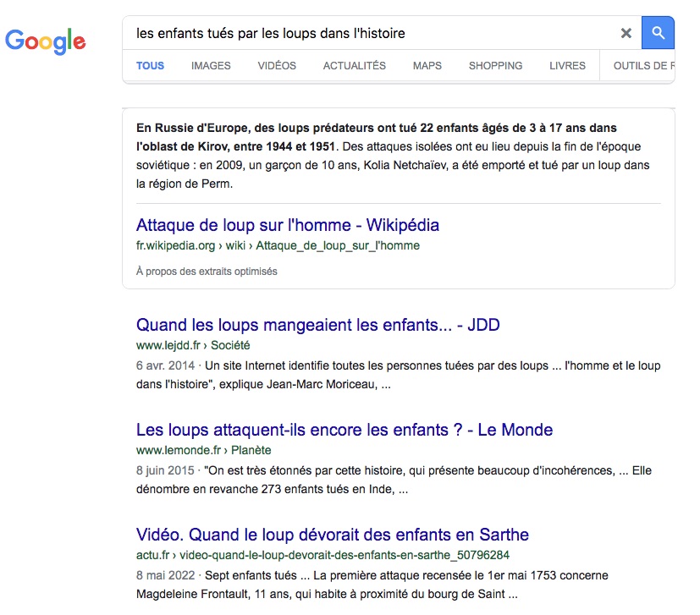This screenshot has width=700, height=615.
Task: Open the ACTUALITÉS tab
Action: click(355, 66)
